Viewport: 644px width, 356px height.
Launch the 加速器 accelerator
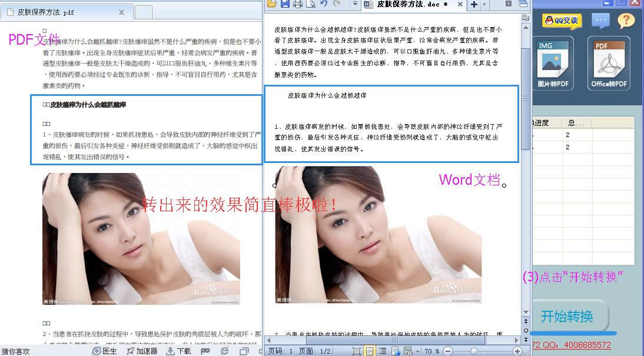click(x=142, y=351)
